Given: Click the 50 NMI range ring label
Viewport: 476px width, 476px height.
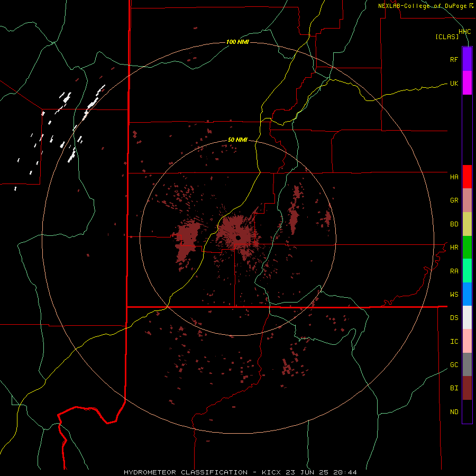Looking at the screenshot, I should 237,140.
